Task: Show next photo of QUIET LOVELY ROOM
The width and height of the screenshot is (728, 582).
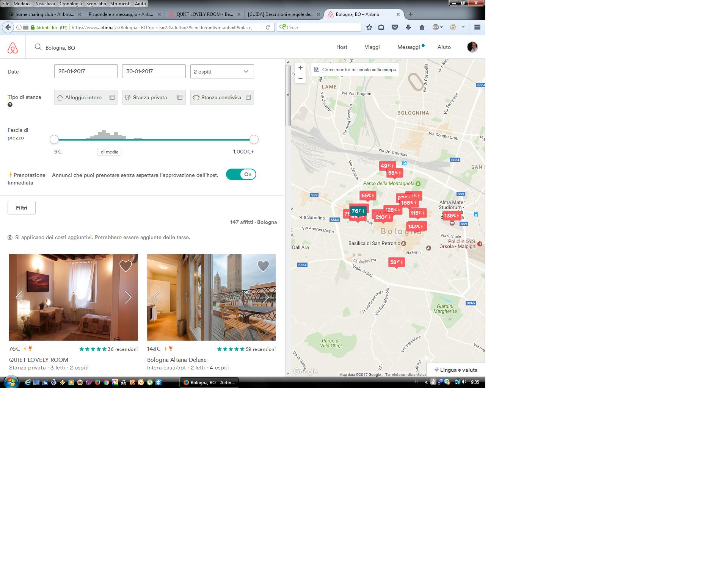Action: point(128,297)
